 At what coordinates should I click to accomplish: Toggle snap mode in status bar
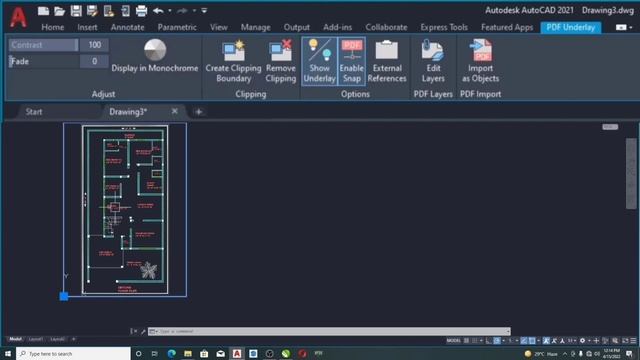click(x=474, y=340)
